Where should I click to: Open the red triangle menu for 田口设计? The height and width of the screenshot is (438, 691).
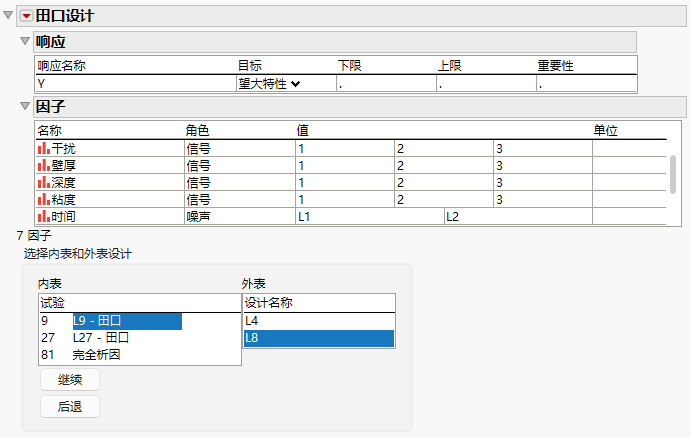pyautogui.click(x=26, y=16)
